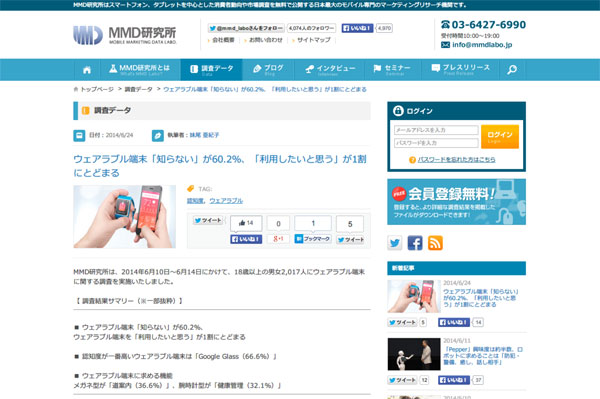Click the 4,074 followers count badge
Image resolution: width=600 pixels, height=399 pixels.
click(311, 28)
